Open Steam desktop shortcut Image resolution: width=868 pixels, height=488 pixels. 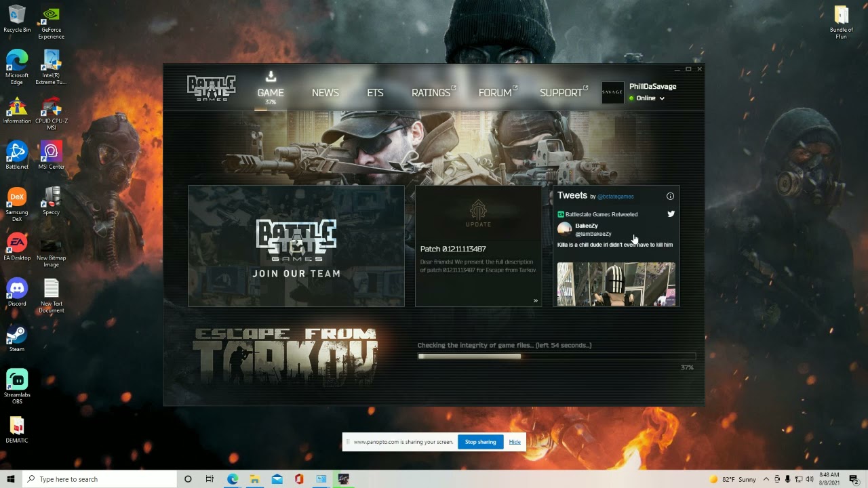(x=17, y=338)
